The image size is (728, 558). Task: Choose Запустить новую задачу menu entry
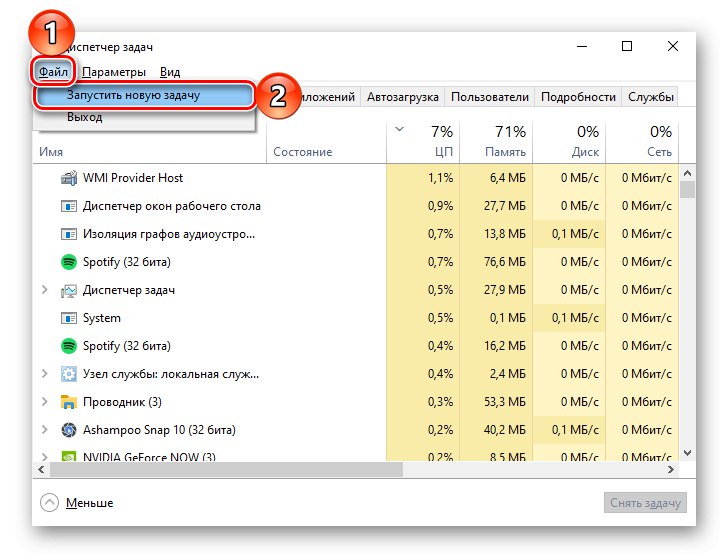tap(145, 96)
